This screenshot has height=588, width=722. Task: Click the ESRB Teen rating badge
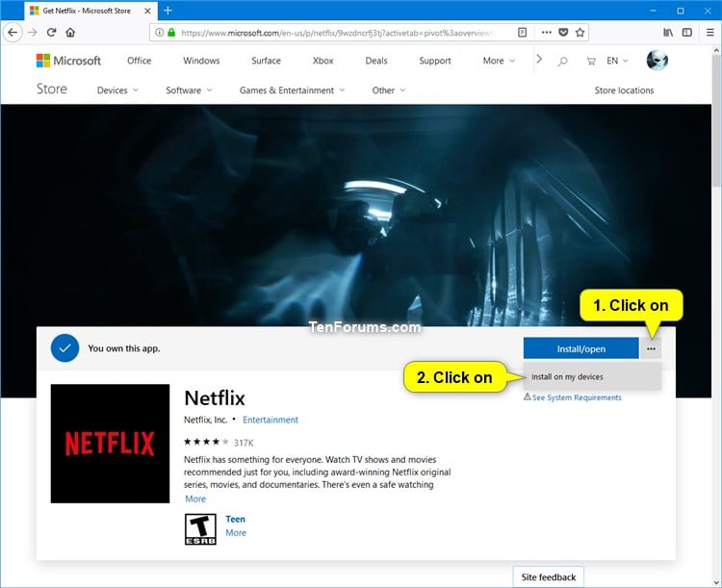(x=200, y=529)
